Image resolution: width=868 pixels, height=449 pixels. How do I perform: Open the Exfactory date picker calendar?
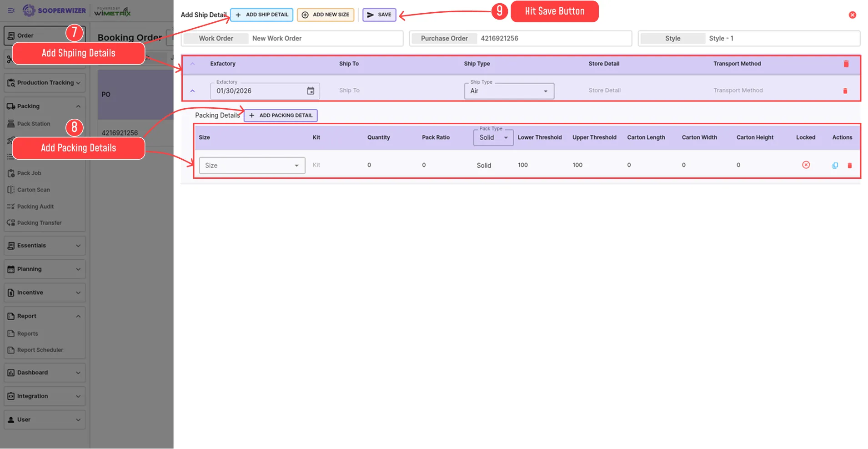[x=311, y=91]
